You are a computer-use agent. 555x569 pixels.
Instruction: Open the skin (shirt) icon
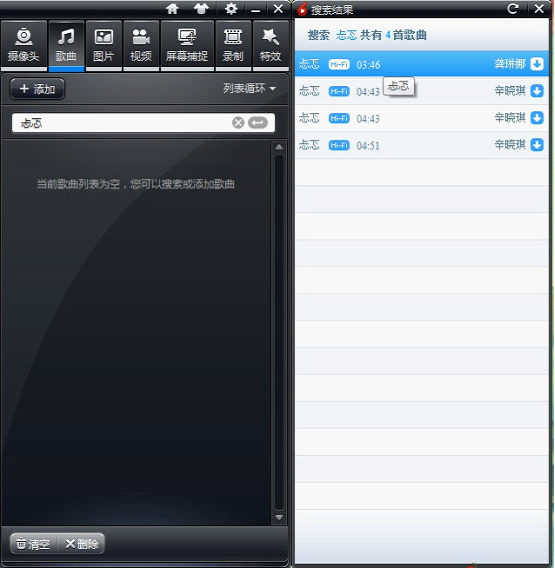pyautogui.click(x=201, y=9)
